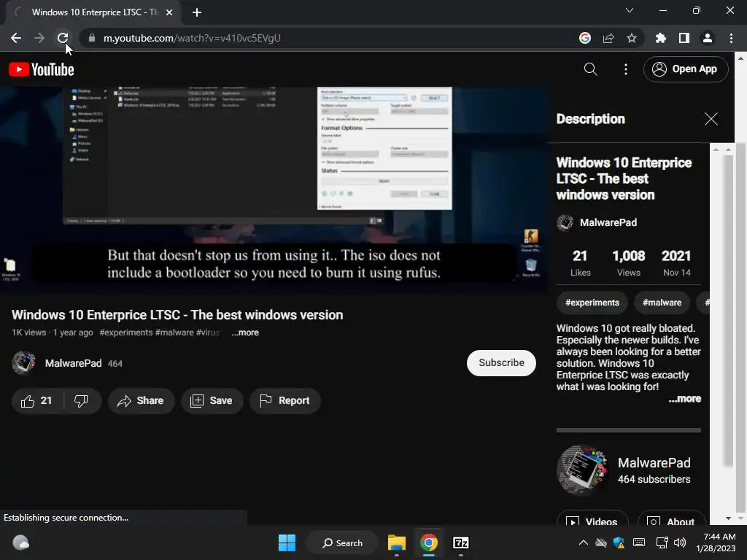
Task: Open MalwarePad 464 subscribers channel link
Action: [654, 470]
